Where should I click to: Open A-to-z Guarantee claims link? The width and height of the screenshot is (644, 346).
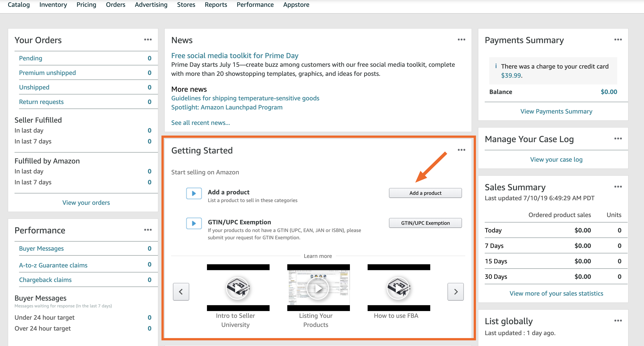pos(53,265)
